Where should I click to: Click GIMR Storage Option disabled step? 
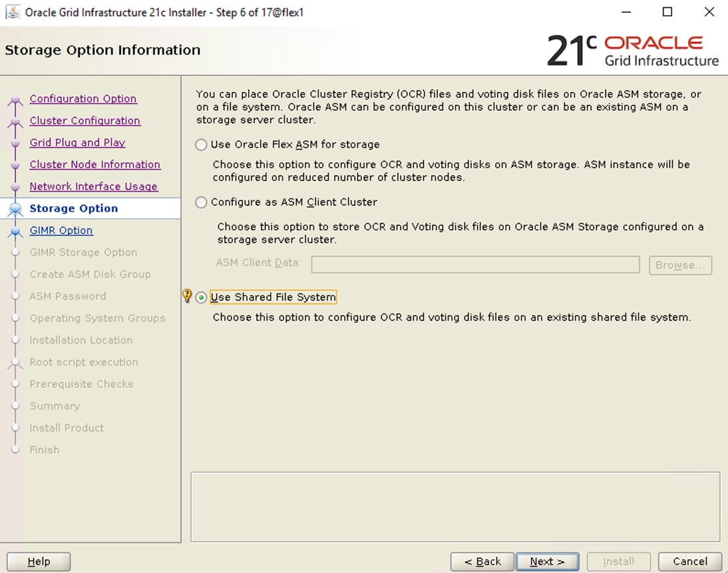(84, 252)
